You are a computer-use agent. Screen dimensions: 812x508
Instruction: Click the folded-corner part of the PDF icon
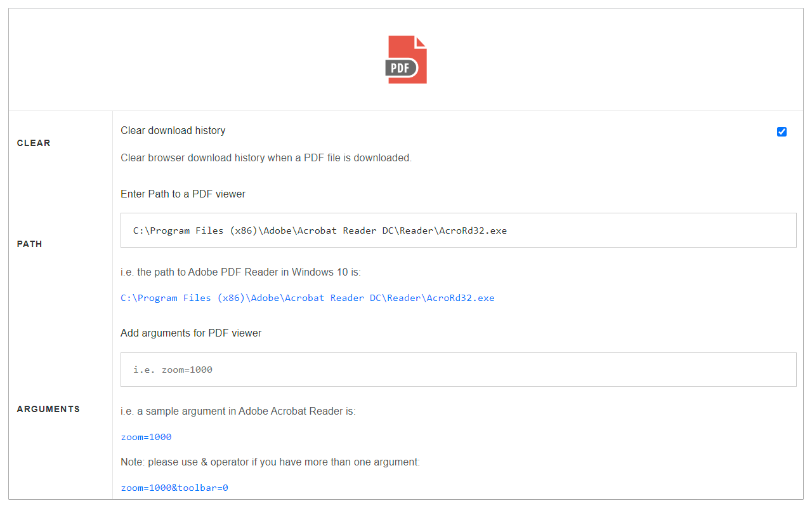tap(420, 43)
